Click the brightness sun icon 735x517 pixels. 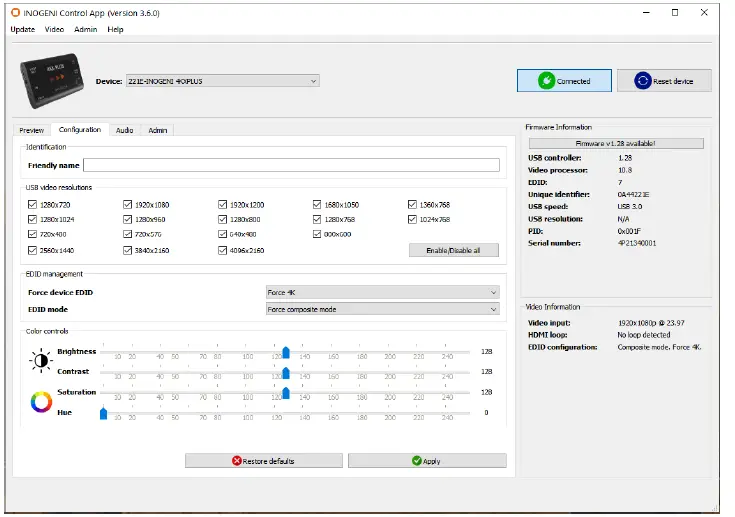pos(41,361)
